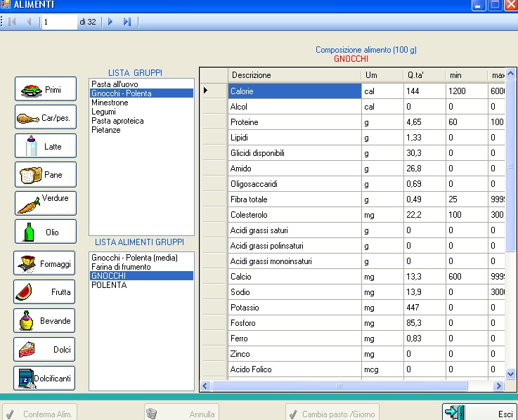Advance to the next record
This screenshot has height=420, width=518.
(110, 22)
